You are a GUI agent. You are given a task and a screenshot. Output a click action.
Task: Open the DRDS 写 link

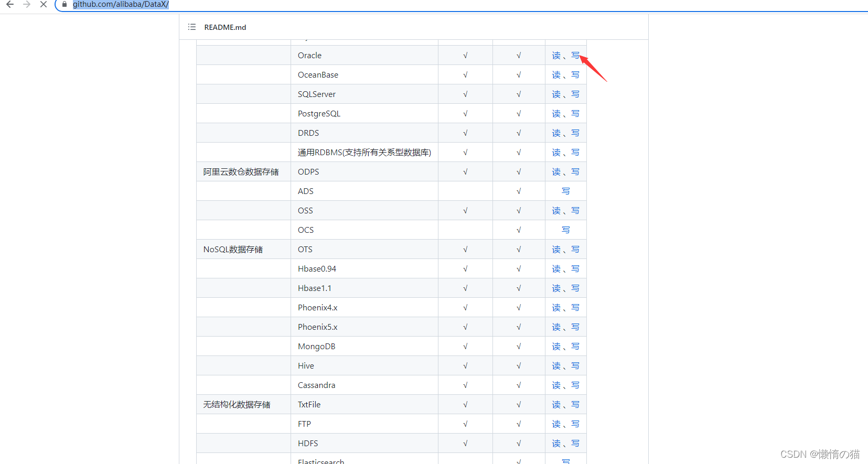click(575, 133)
